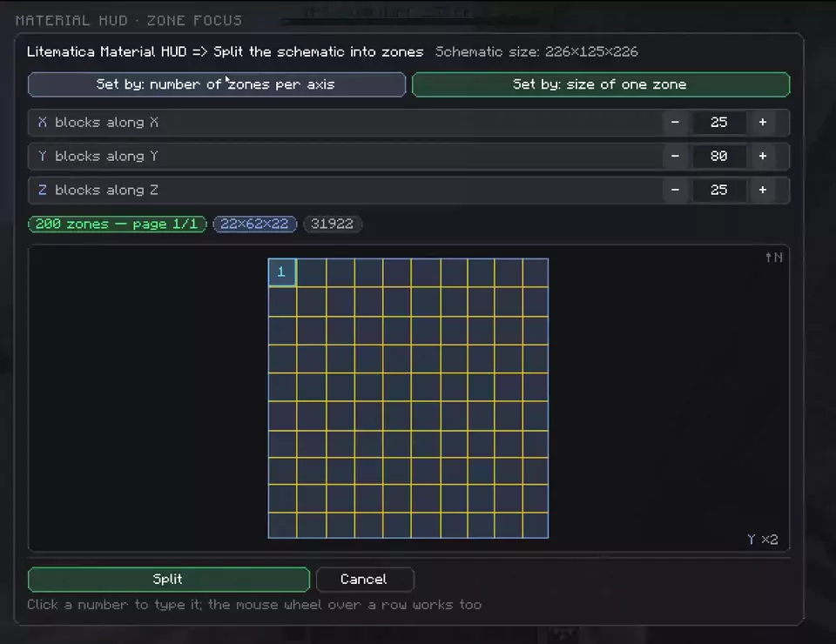Click the 'MATERIAL HUD · ZONE FOCUS' title
Image resolution: width=836 pixels, height=644 pixels.
(x=129, y=20)
